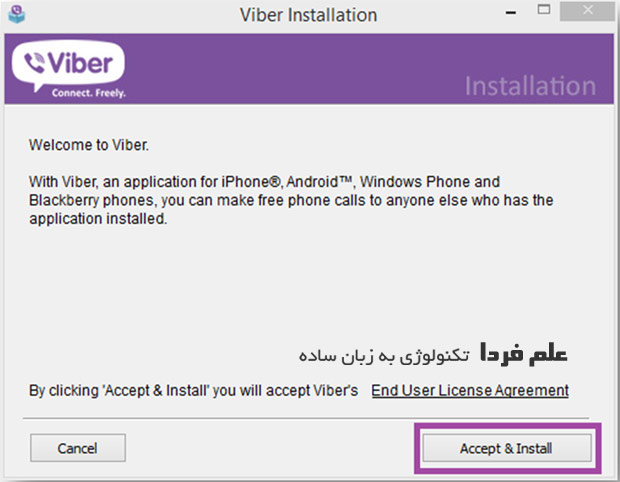Close the Viber Installation window

point(587,11)
